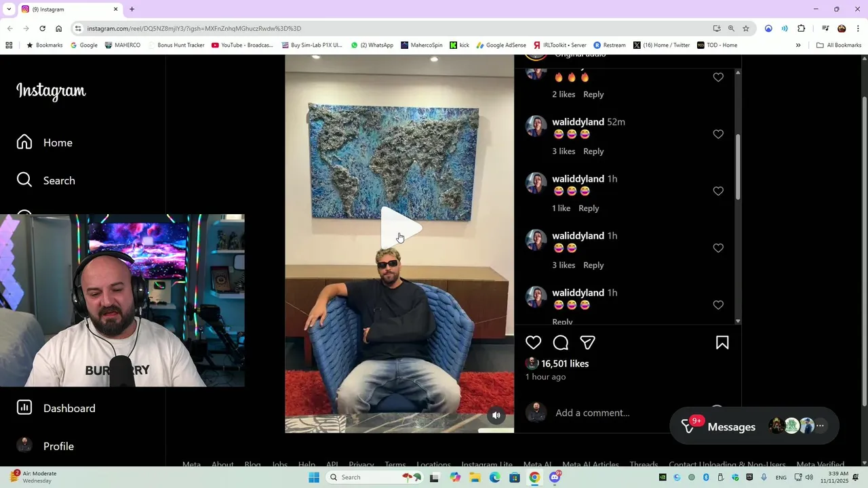Viewport: 868px width, 488px height.
Task: Expand Chrome tab search dropdown
Action: [x=9, y=9]
